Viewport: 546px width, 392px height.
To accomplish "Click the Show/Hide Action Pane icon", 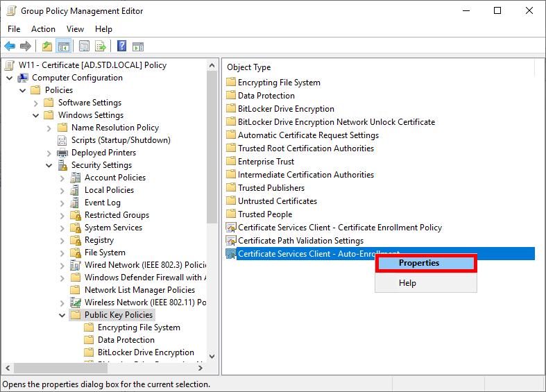I will point(138,46).
